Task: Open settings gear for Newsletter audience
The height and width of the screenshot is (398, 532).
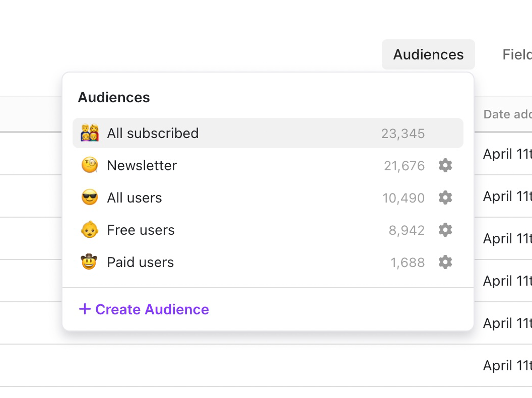Action: coord(445,165)
